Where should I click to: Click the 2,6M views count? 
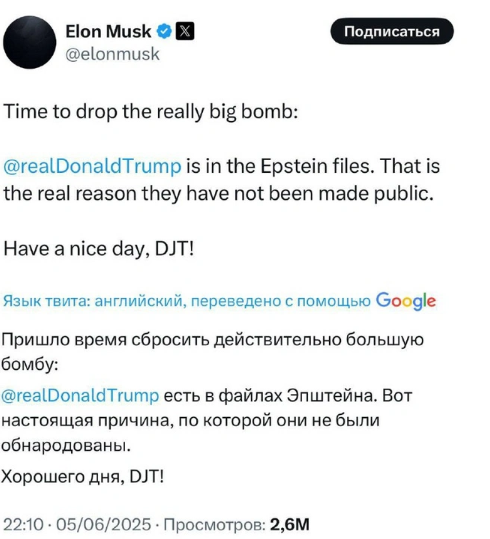pyautogui.click(x=290, y=525)
